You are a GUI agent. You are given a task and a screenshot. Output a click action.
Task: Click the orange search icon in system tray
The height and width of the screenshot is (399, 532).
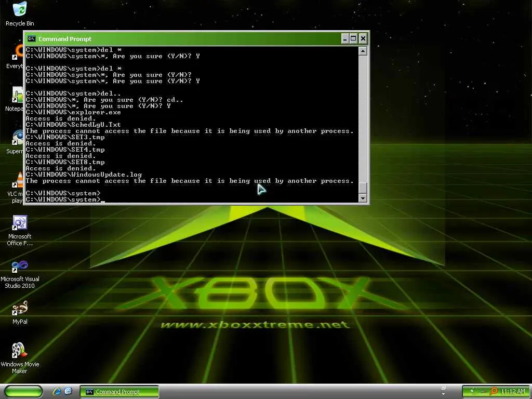click(x=494, y=392)
